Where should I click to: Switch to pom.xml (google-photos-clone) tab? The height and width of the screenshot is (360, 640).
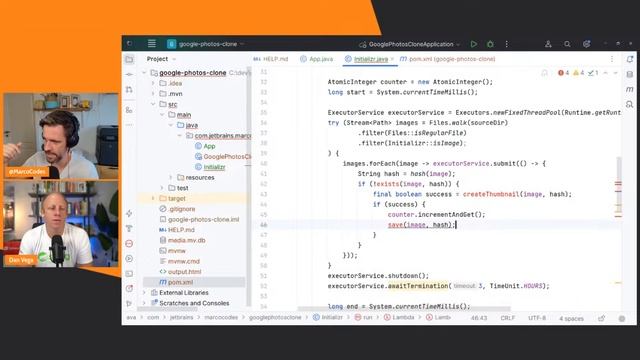[447, 59]
